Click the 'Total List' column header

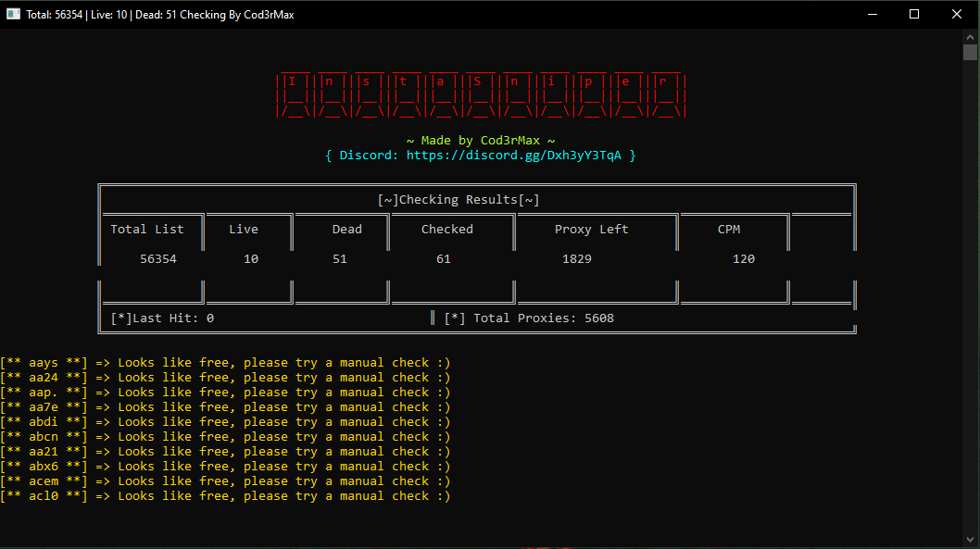point(147,230)
